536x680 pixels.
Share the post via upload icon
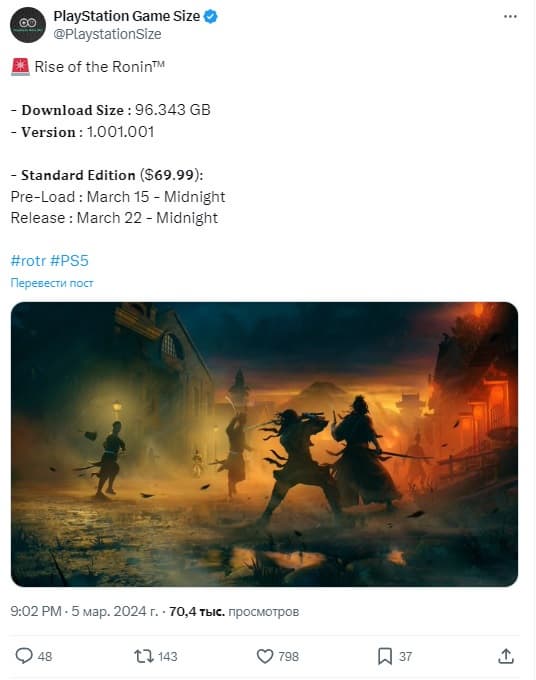[x=505, y=656]
